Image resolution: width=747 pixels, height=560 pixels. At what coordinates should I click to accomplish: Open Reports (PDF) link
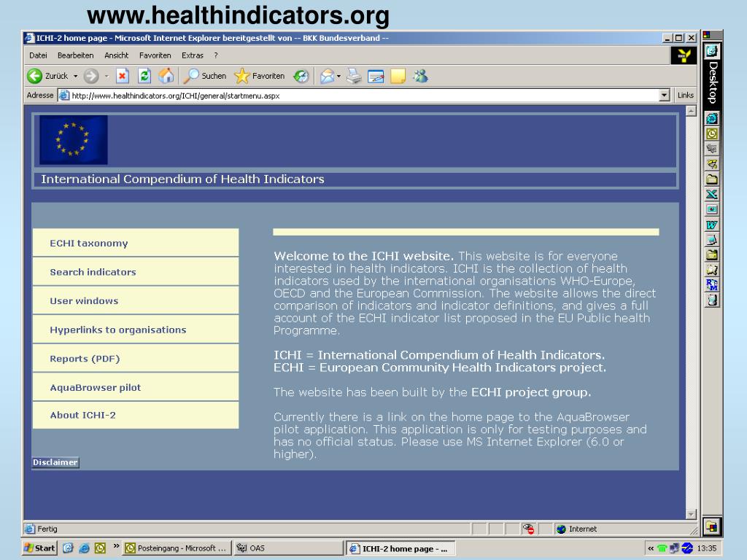coord(136,359)
